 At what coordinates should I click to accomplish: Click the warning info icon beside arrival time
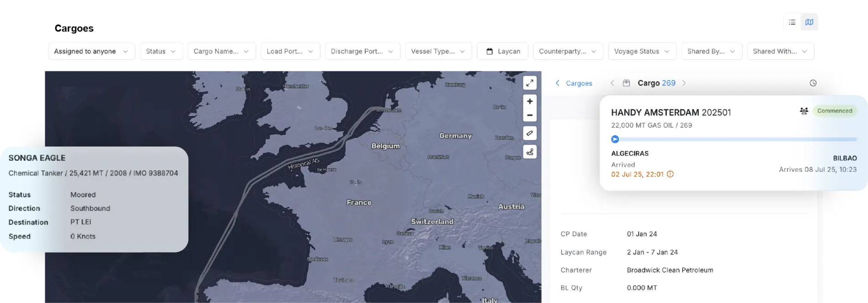pos(670,174)
